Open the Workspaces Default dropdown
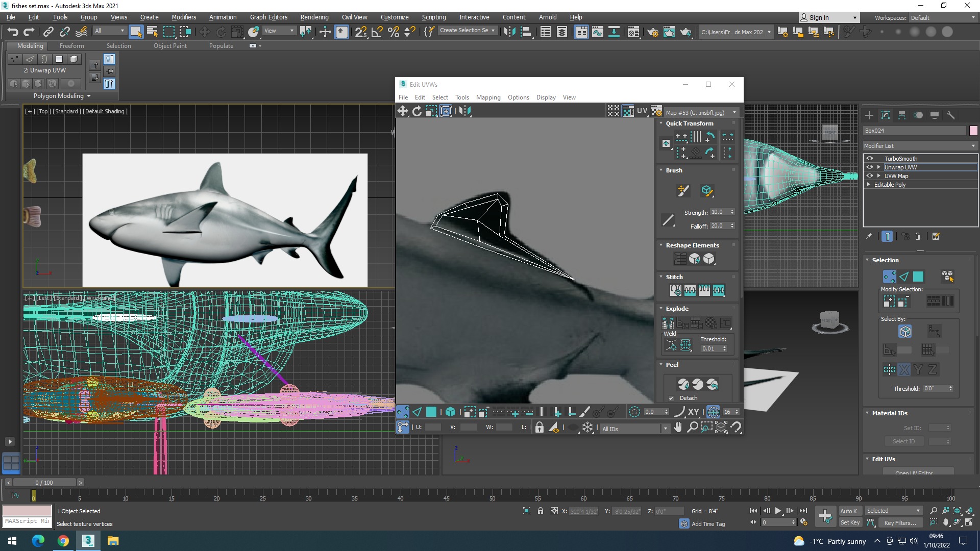This screenshot has height=551, width=980. (943, 17)
